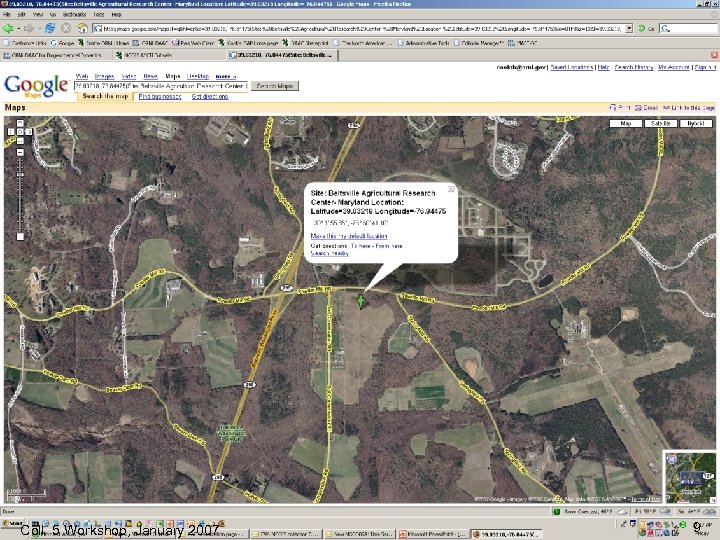The height and width of the screenshot is (540, 720).
Task: Open the forward-history dropdown arrow next to Forward
Action: [38, 28]
